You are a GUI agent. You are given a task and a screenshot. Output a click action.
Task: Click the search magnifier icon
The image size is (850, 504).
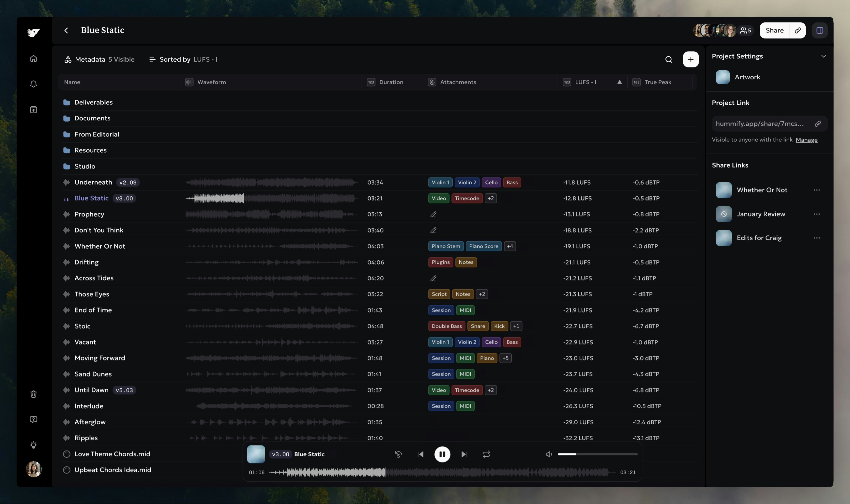point(668,59)
